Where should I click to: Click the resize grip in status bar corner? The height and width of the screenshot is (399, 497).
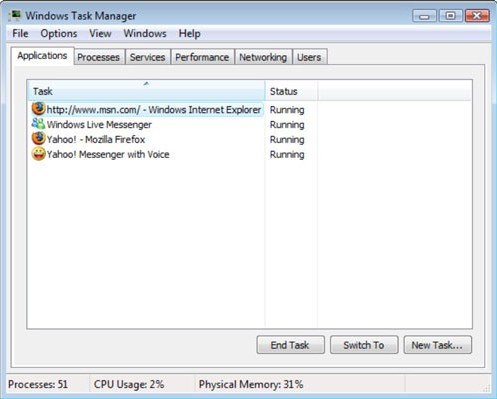coord(487,388)
